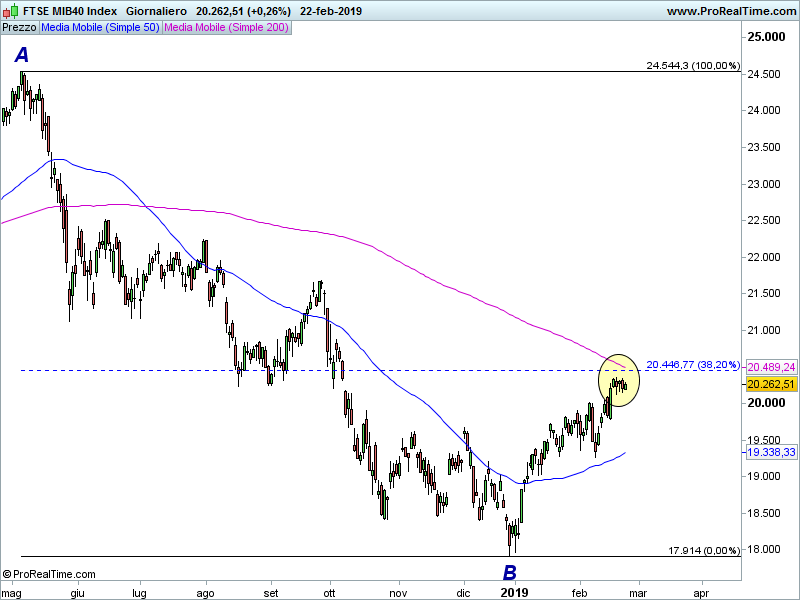800x600 pixels.
Task: Click the mag month label on the time axis
Action: click(11, 593)
